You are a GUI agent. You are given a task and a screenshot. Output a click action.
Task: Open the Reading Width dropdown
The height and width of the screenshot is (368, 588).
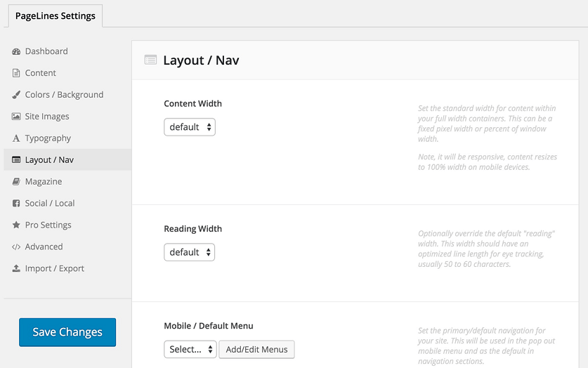click(x=190, y=252)
